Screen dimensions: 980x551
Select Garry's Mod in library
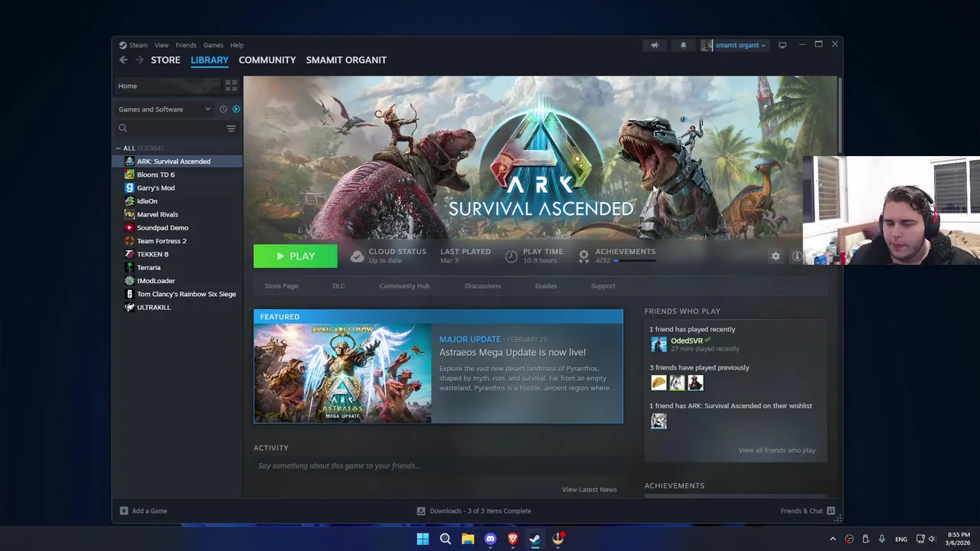[x=177, y=187]
